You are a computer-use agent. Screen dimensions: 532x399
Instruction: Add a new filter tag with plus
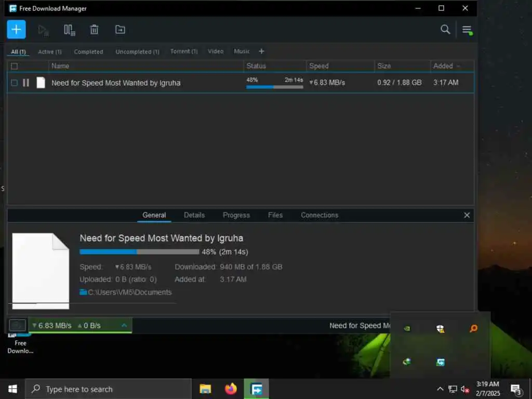(261, 51)
